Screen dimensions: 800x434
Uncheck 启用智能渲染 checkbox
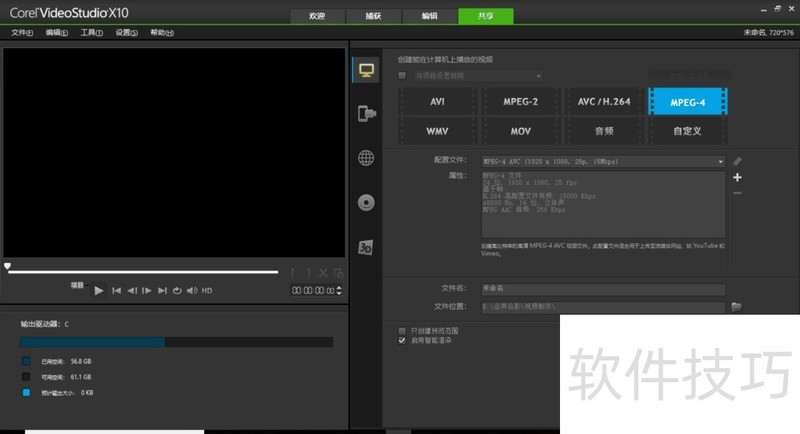point(402,340)
